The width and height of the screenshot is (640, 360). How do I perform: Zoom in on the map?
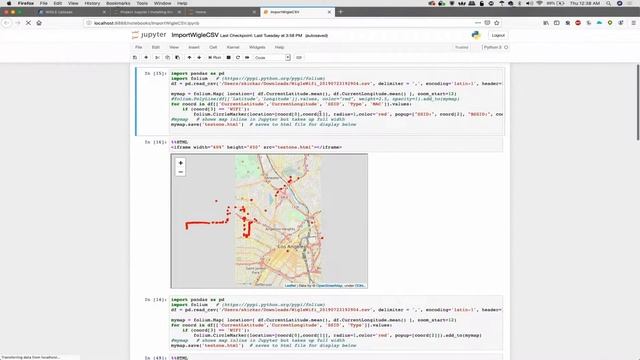coord(180,163)
